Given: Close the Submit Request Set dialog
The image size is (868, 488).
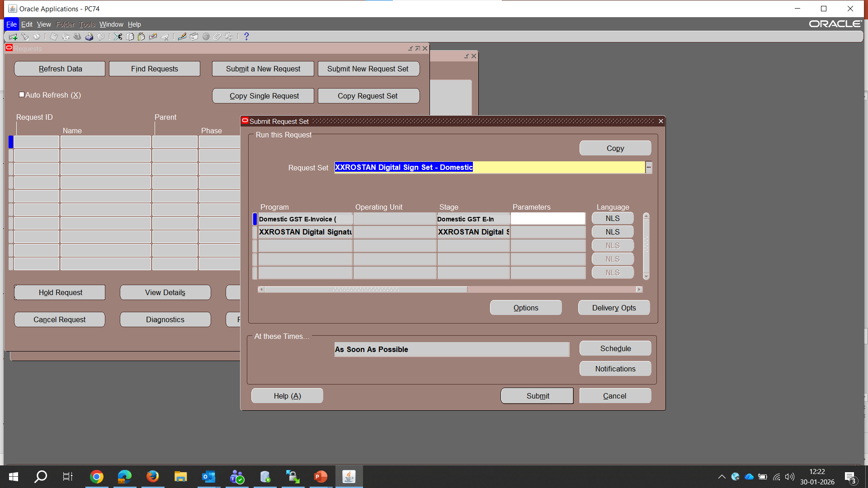Looking at the screenshot, I should (x=660, y=121).
